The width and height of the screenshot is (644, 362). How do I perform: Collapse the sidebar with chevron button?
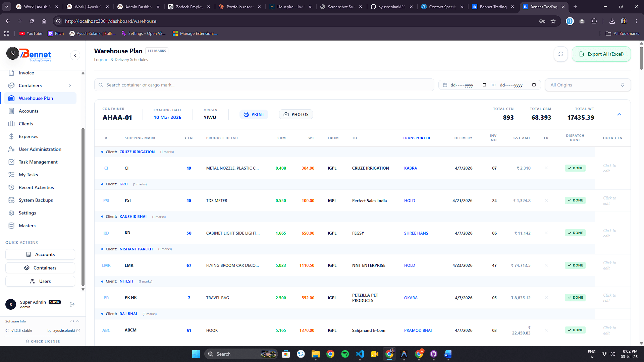(x=75, y=55)
